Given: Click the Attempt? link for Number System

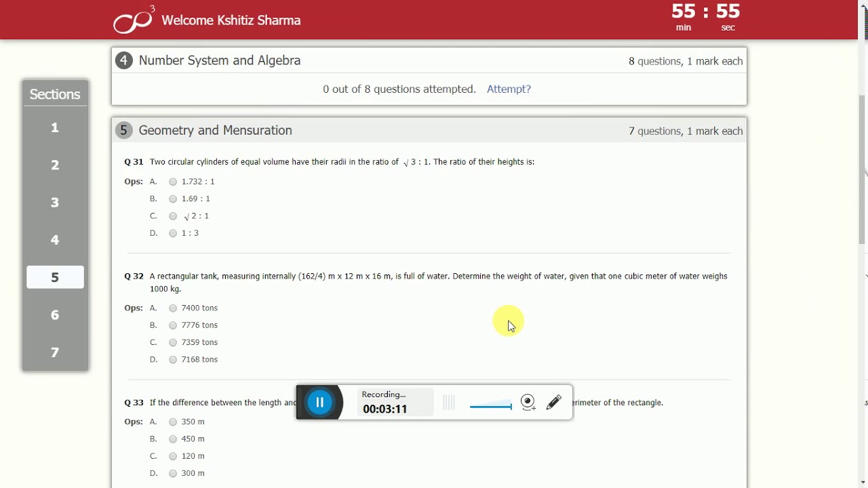Looking at the screenshot, I should click(x=509, y=89).
